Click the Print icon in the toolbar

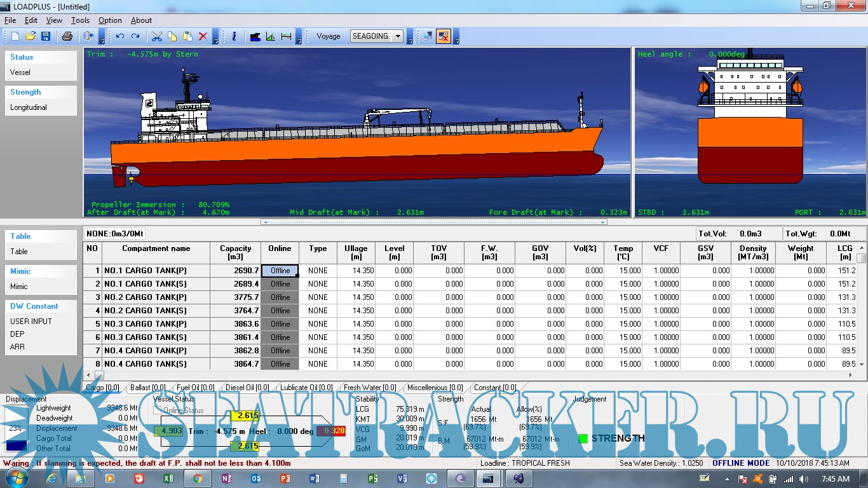point(67,36)
